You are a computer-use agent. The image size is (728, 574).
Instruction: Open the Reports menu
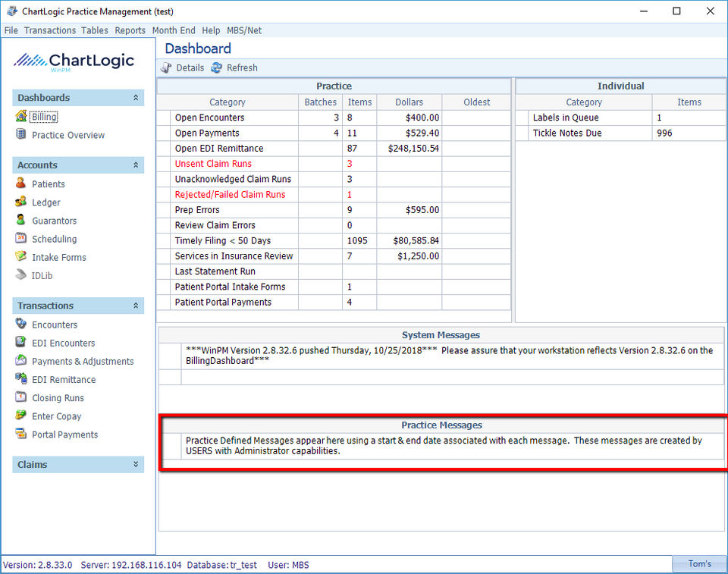(x=130, y=30)
